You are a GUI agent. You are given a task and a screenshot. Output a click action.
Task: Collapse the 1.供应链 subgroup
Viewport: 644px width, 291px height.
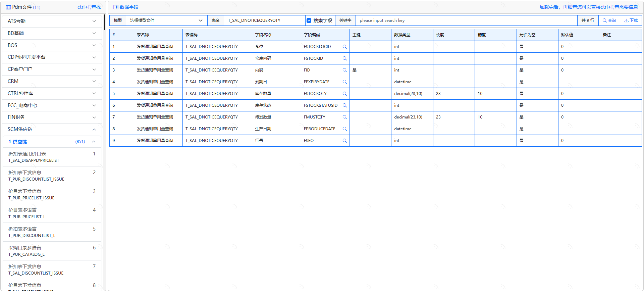[x=94, y=142]
